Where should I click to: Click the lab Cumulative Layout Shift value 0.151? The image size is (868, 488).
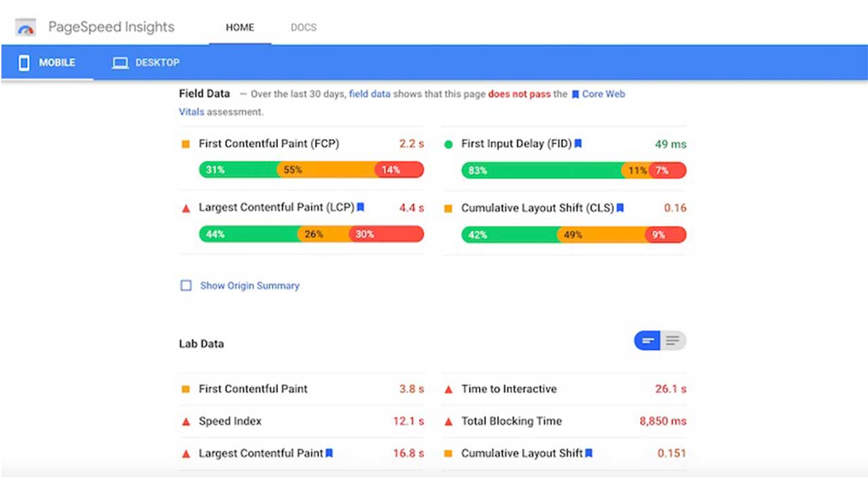(672, 453)
